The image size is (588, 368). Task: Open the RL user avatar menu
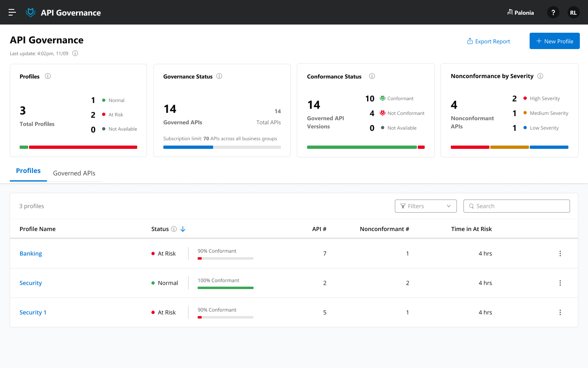(573, 13)
